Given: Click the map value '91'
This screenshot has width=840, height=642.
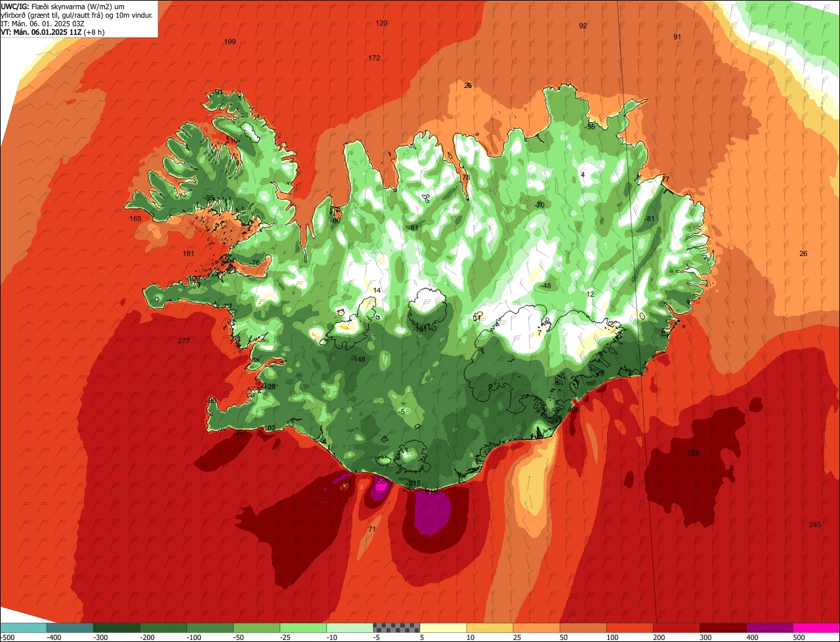Looking at the screenshot, I should (x=677, y=37).
